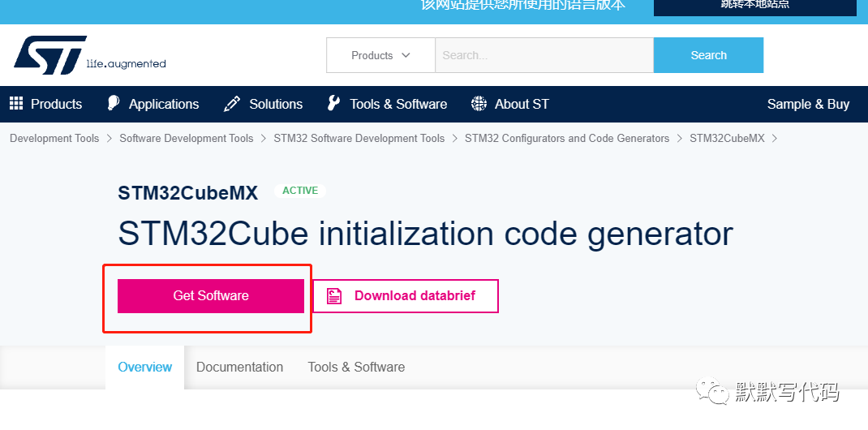The width and height of the screenshot is (868, 430).
Task: Click the ACTIVE status badge
Action: [300, 191]
